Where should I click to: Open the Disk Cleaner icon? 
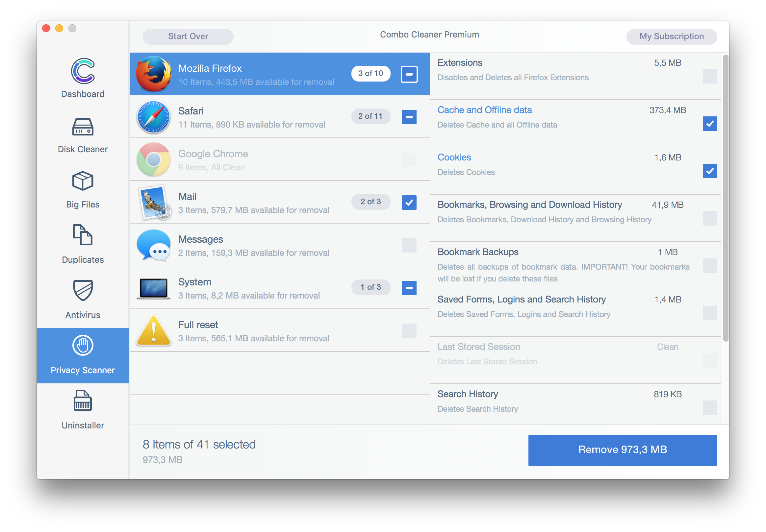[83, 127]
